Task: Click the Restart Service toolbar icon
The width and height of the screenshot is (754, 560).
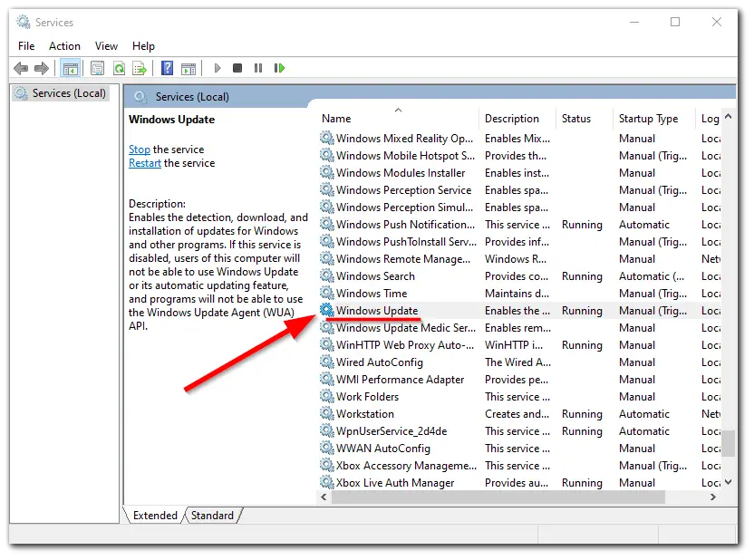Action: (279, 68)
